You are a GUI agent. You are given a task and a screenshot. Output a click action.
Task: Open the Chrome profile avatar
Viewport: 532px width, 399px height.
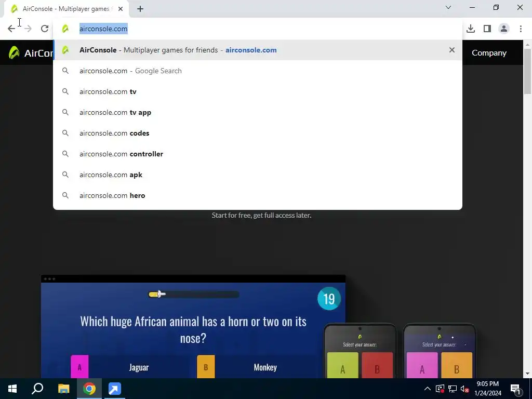[x=504, y=29]
